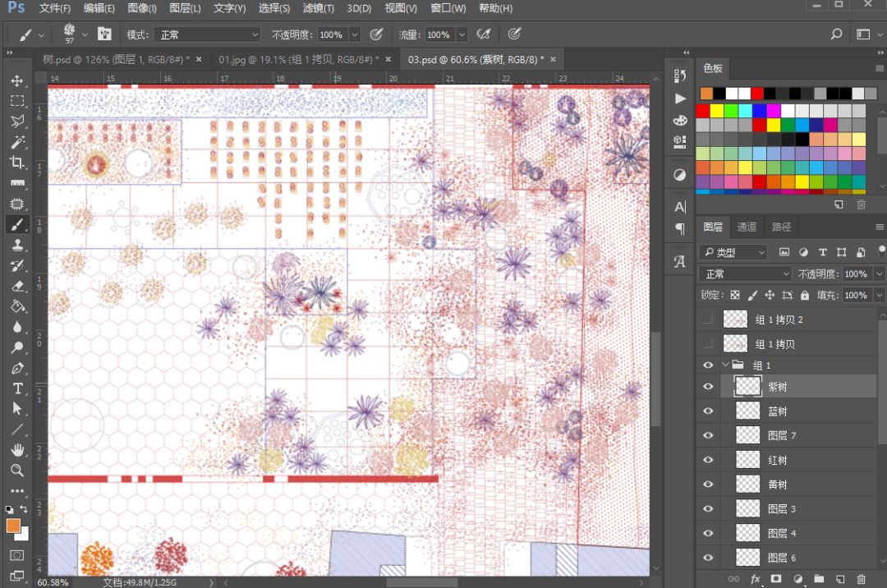Open the foreground color picker
The image size is (887, 588).
pyautogui.click(x=13, y=526)
